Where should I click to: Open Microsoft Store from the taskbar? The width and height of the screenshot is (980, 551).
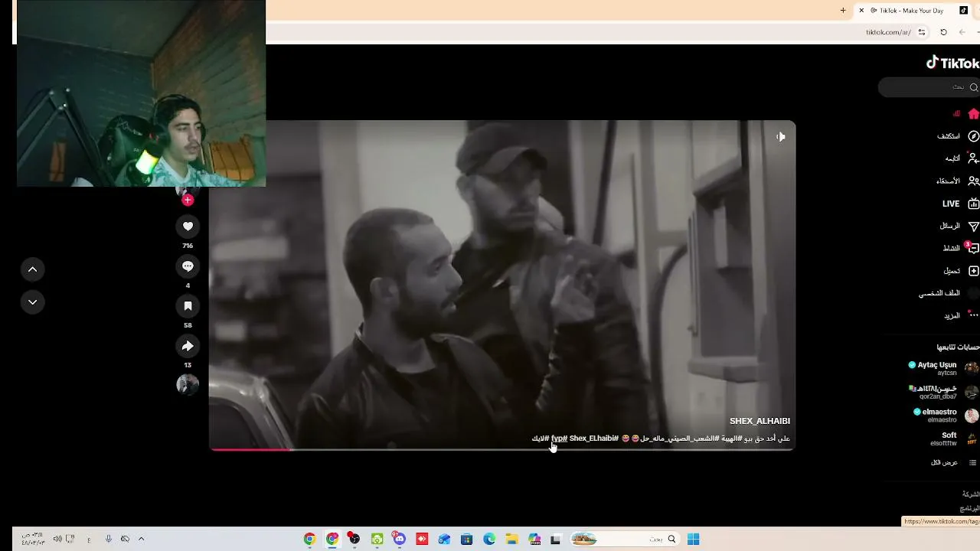pos(466,539)
